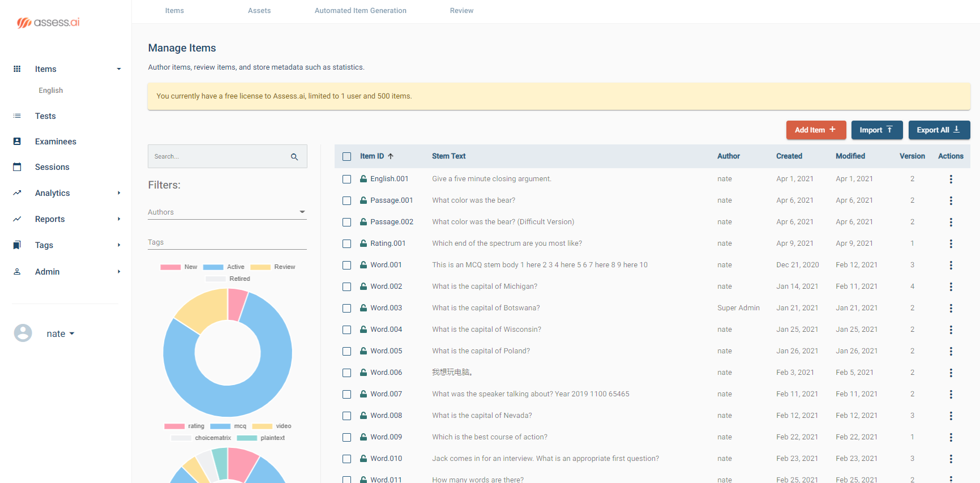The image size is (980, 483).
Task: Click the lock icon for Word.003
Action: click(x=363, y=308)
